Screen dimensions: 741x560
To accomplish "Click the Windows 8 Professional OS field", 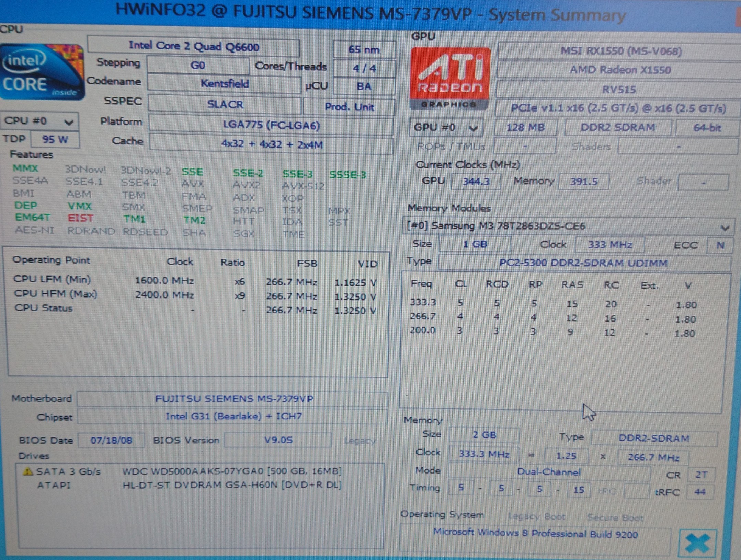I will pyautogui.click(x=535, y=534).
